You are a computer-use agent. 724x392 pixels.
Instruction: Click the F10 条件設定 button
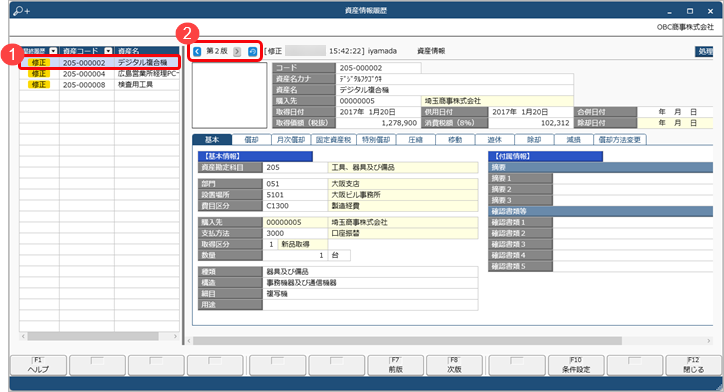tap(576, 365)
